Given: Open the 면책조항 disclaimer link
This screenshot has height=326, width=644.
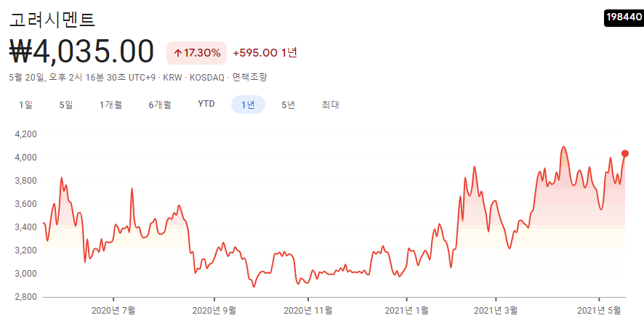Looking at the screenshot, I should (x=250, y=77).
